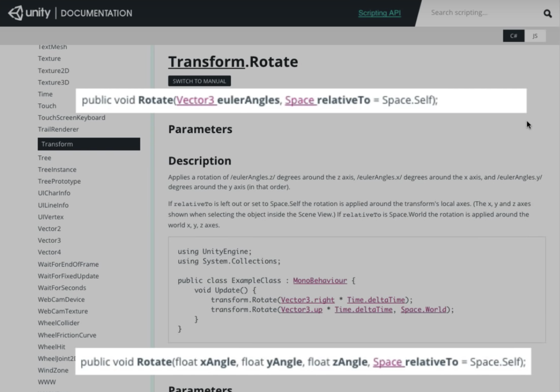Click the SWITCH TO MANUAL button
Screen dimensions: 560x392
199,81
